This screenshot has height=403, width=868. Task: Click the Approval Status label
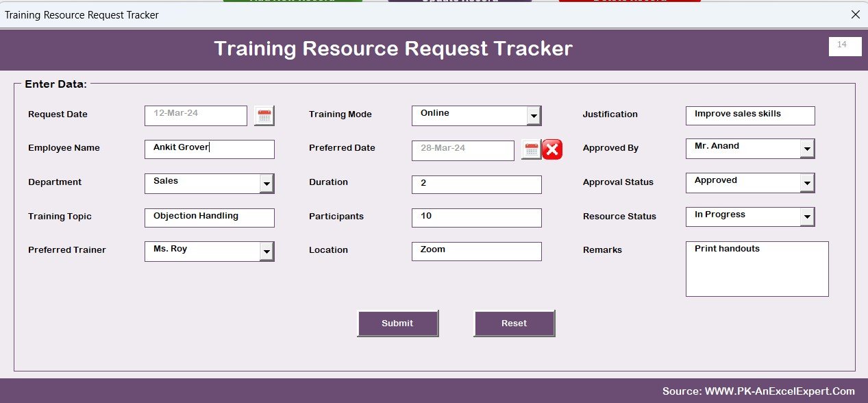(618, 182)
